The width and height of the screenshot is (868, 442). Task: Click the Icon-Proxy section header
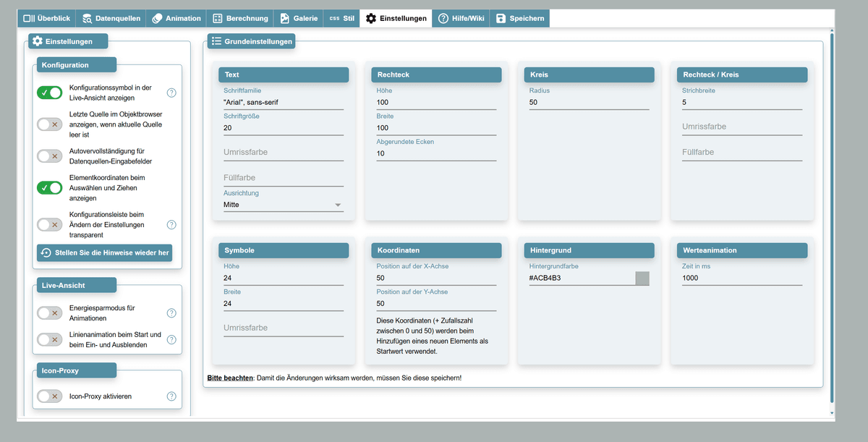pos(75,370)
